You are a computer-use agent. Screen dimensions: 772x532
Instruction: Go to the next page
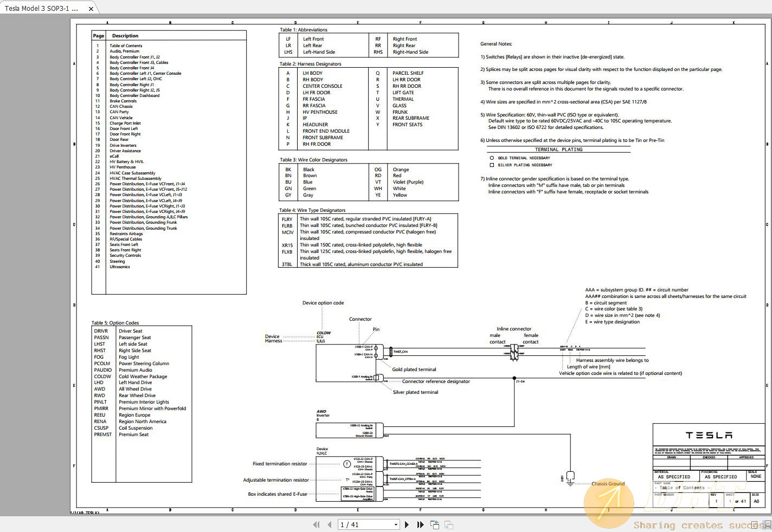pyautogui.click(x=407, y=524)
